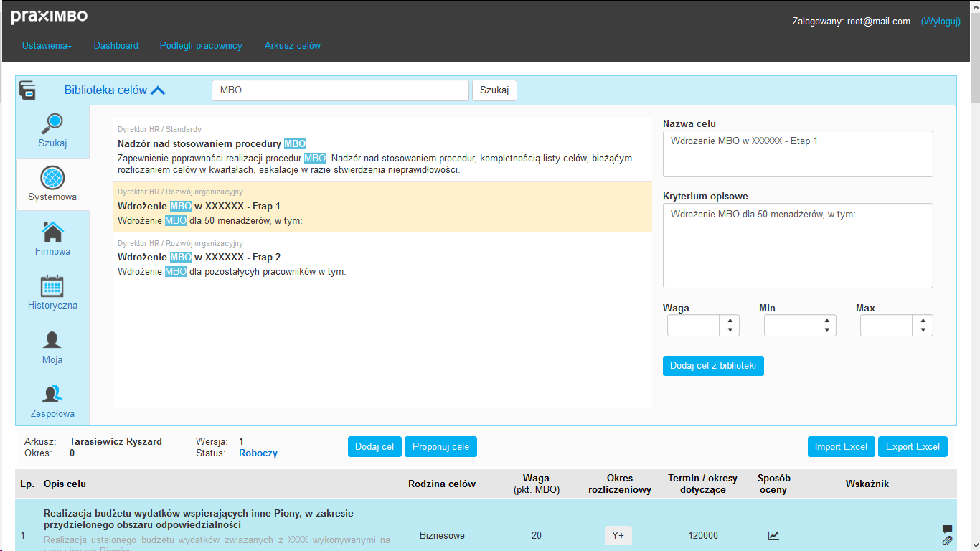Open the paperclip attachment icon for goal 1
The width and height of the screenshot is (980, 551).
click(x=947, y=540)
